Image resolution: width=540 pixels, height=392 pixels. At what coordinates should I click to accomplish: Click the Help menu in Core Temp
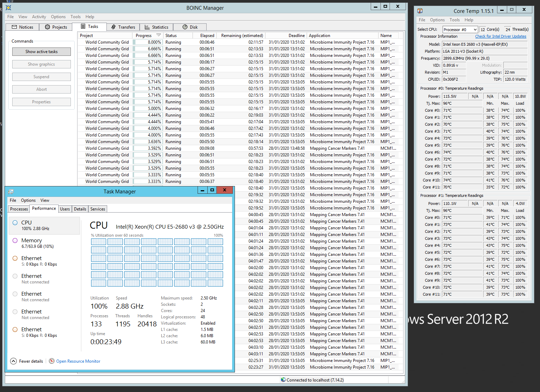(x=469, y=20)
